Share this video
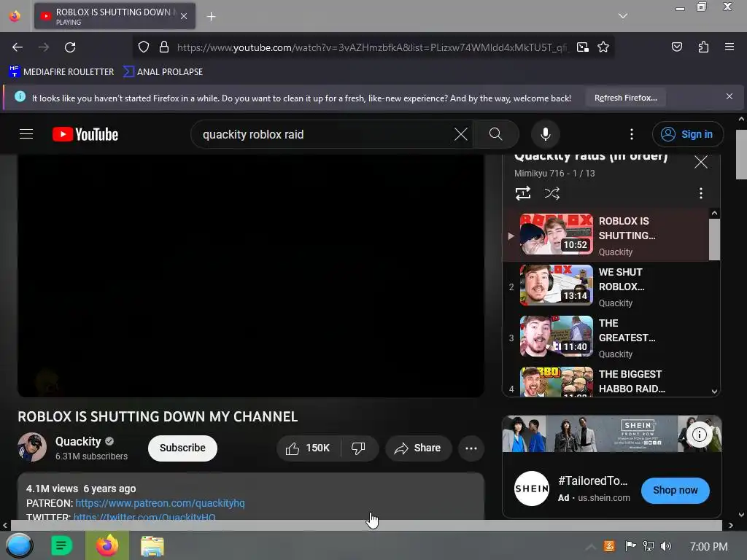The height and width of the screenshot is (560, 747). (x=418, y=448)
